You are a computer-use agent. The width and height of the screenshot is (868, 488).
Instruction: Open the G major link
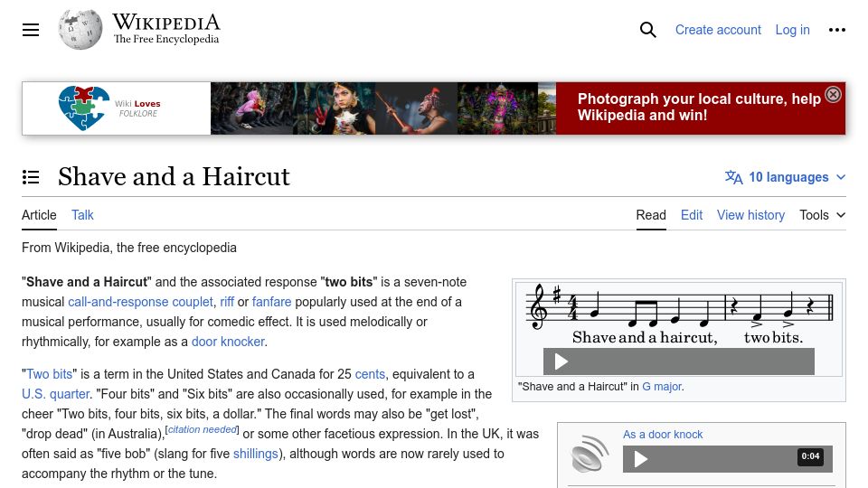point(662,387)
